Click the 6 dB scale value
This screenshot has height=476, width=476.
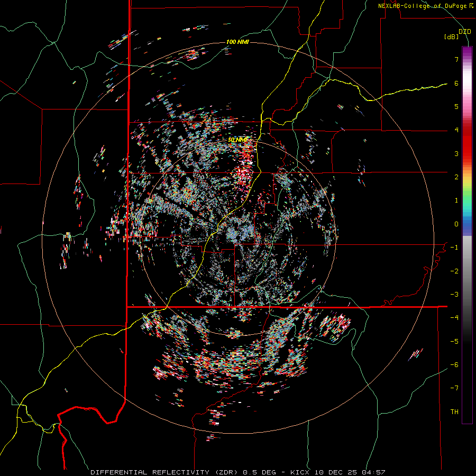point(456,83)
